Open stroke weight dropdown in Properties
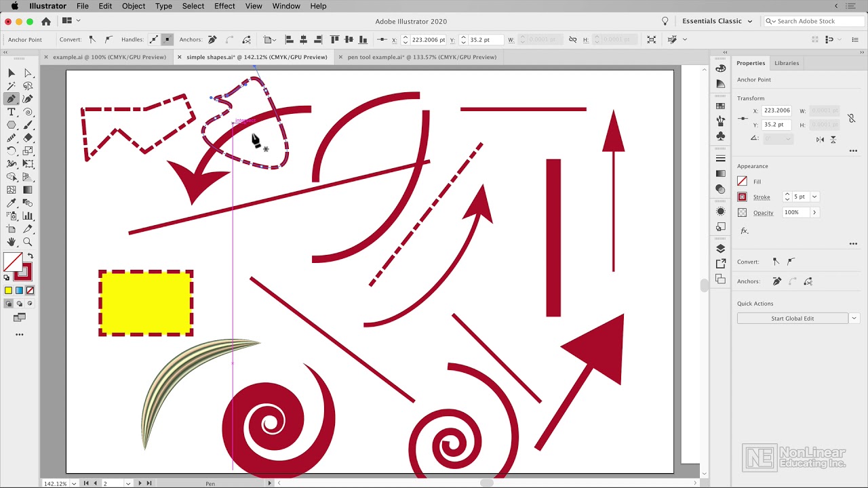Viewport: 868px width, 488px height. pyautogui.click(x=814, y=197)
